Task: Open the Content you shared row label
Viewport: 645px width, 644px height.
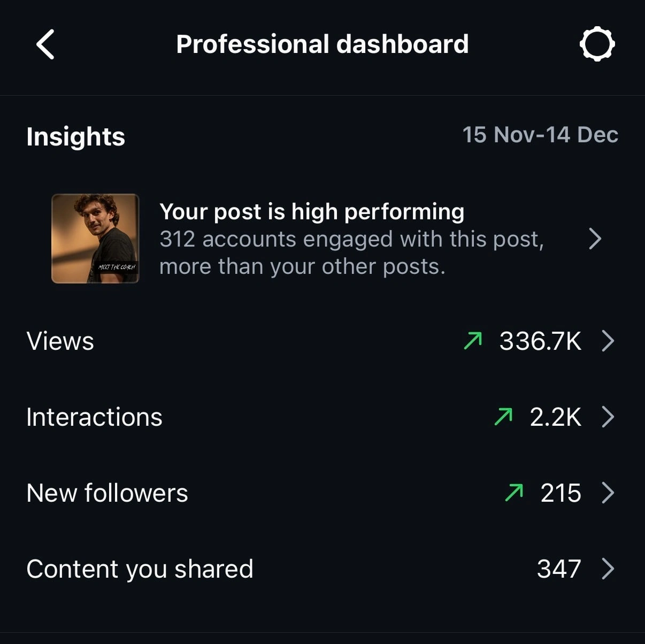Action: 140,569
